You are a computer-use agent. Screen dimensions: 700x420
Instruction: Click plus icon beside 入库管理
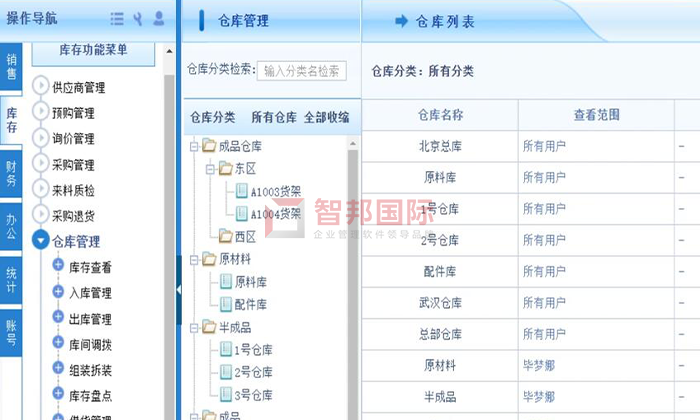[58, 291]
